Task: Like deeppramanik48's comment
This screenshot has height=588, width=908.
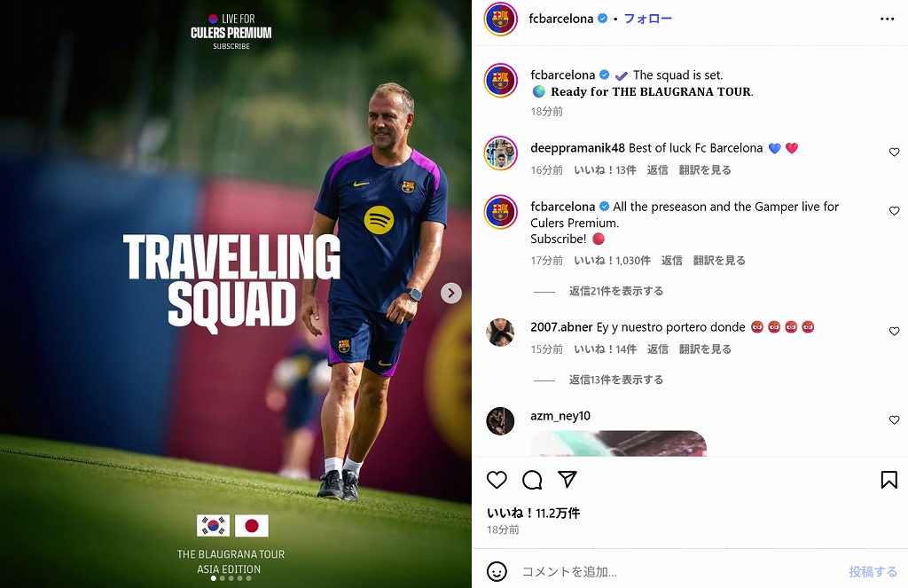Action: 894,152
